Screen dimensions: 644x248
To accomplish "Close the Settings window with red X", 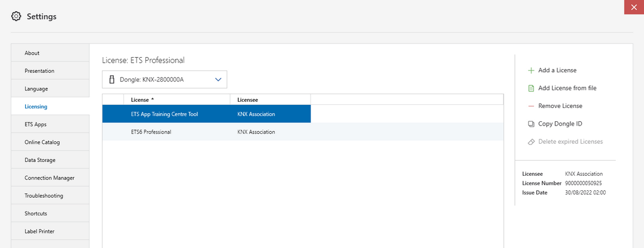I will pyautogui.click(x=634, y=7).
